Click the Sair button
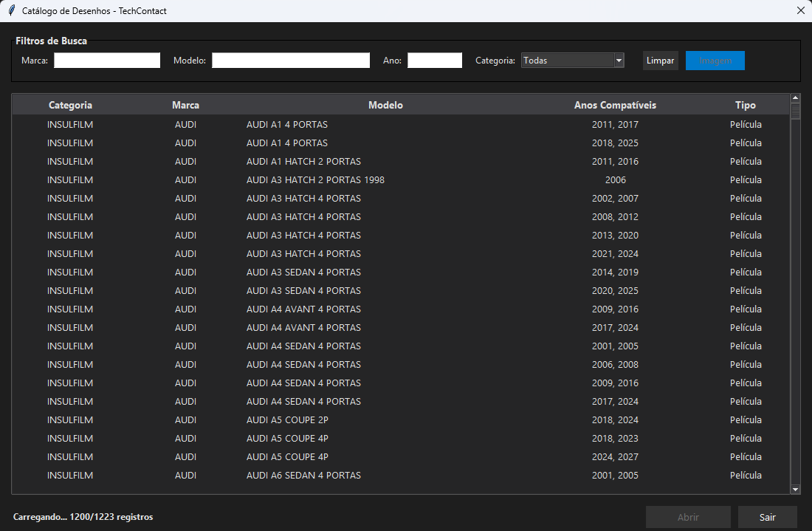This screenshot has height=531, width=812. tap(767, 517)
